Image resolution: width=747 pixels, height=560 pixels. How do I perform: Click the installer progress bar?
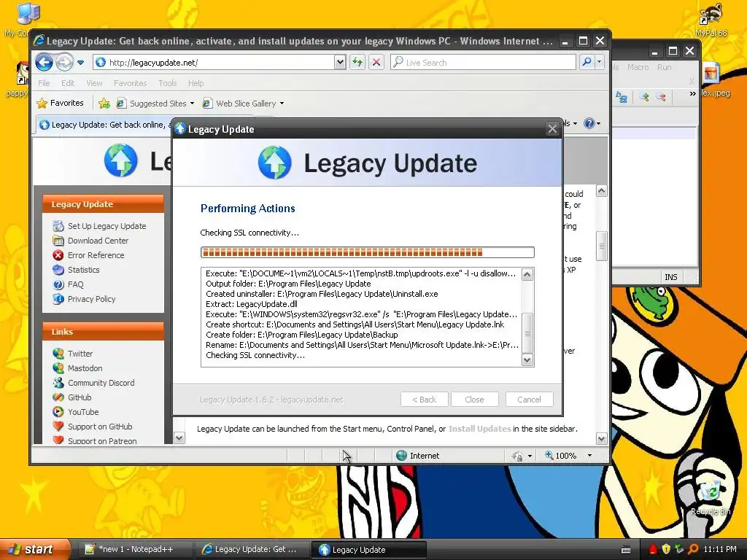coord(368,252)
